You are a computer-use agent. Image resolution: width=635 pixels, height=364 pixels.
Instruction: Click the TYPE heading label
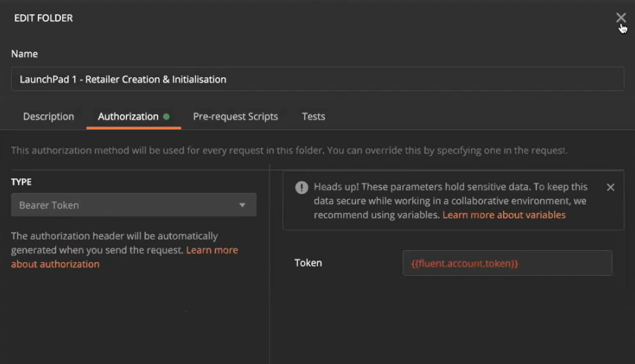pyautogui.click(x=21, y=182)
